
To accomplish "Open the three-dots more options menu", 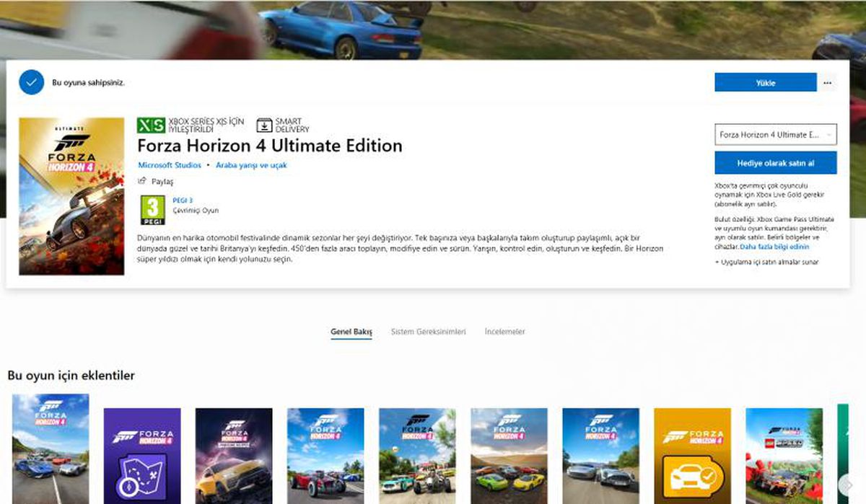I will click(x=827, y=83).
